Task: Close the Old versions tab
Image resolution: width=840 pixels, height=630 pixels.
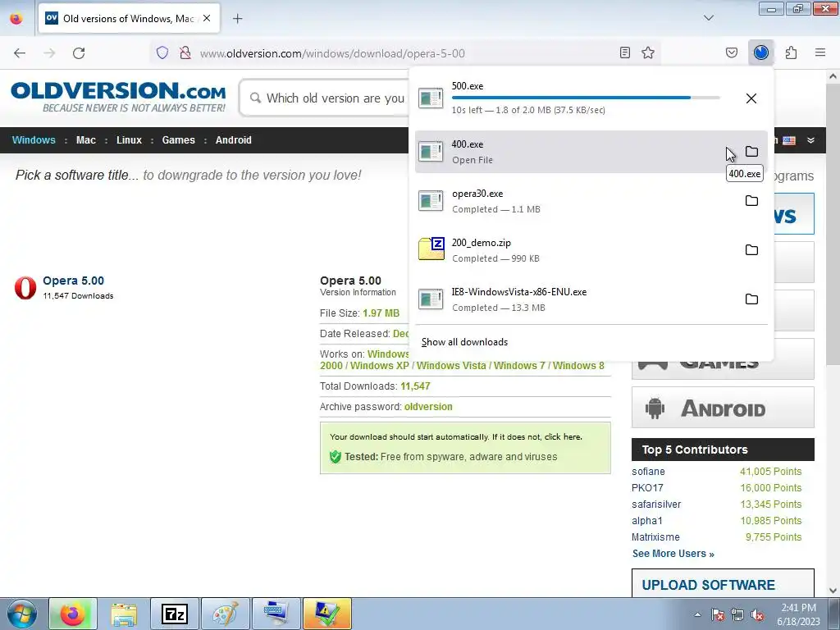Action: pyautogui.click(x=207, y=19)
